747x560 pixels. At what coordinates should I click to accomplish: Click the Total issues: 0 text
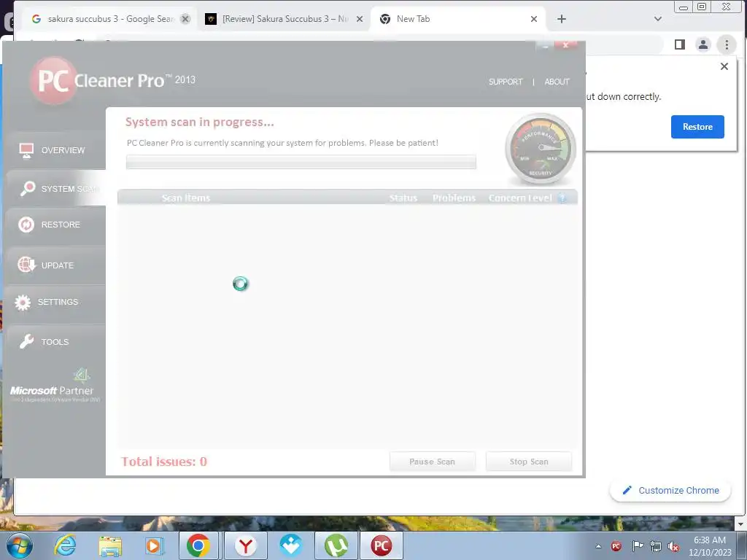(x=164, y=462)
